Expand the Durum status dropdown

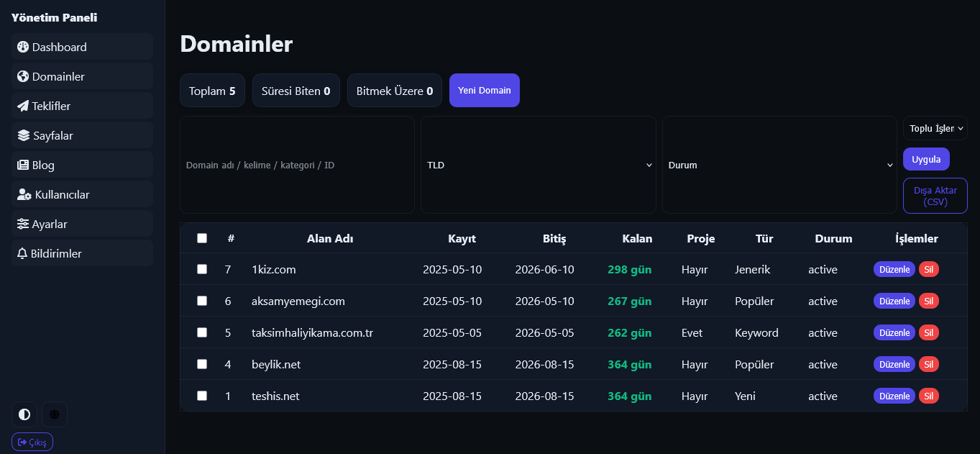click(779, 165)
